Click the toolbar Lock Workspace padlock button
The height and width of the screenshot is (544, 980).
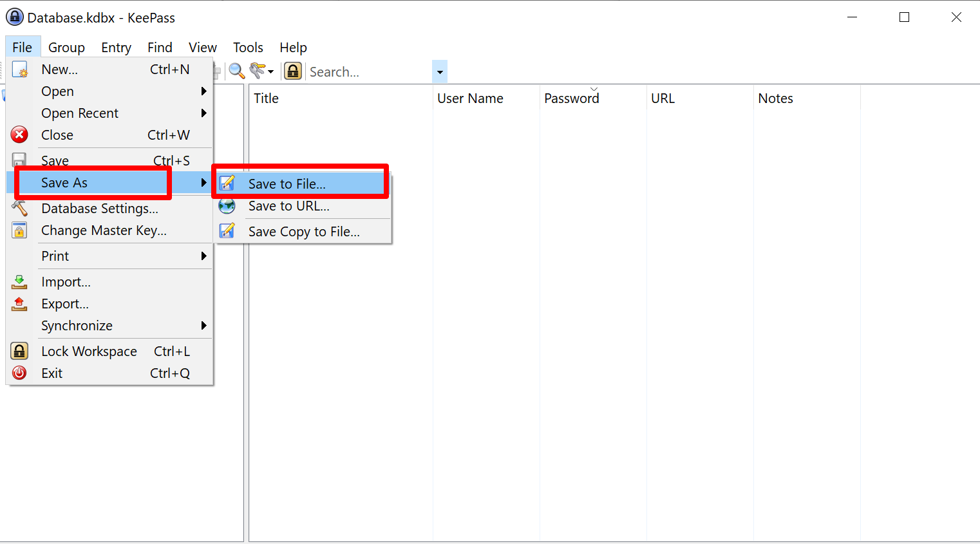(x=293, y=71)
